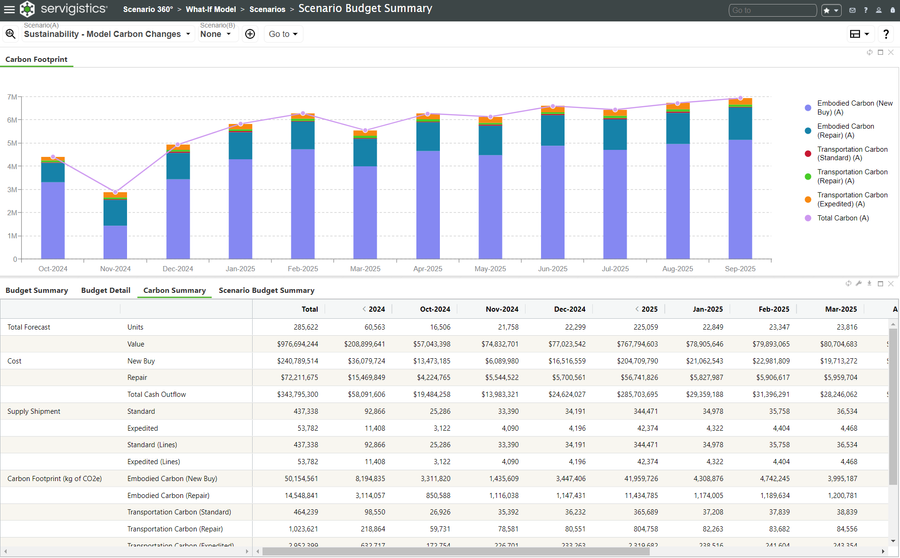The image size is (900, 558).
Task: Open the Scenario(B) None dropdown
Action: point(215,34)
